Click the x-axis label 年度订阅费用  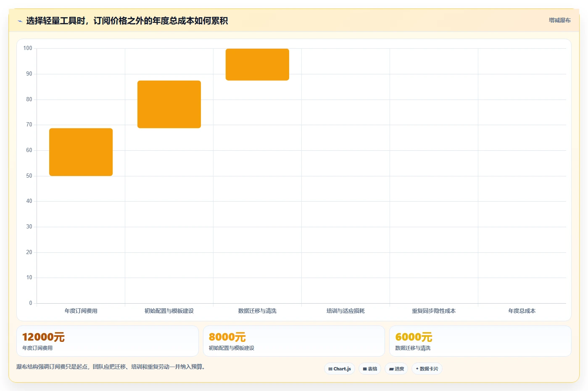pyautogui.click(x=81, y=311)
